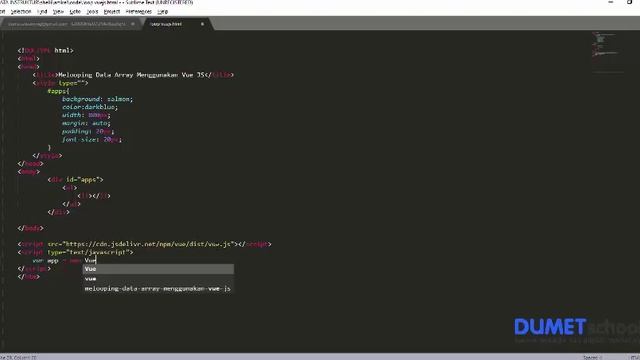Viewport: 640px width, 360px height.
Task: Click the cdn.jsdelivr.net script URL
Action: point(149,244)
